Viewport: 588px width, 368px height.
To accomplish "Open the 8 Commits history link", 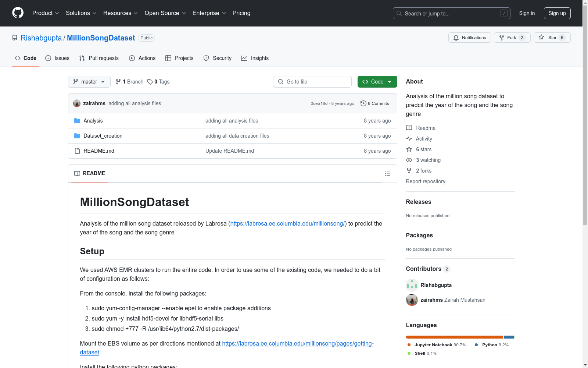I will click(x=375, y=103).
